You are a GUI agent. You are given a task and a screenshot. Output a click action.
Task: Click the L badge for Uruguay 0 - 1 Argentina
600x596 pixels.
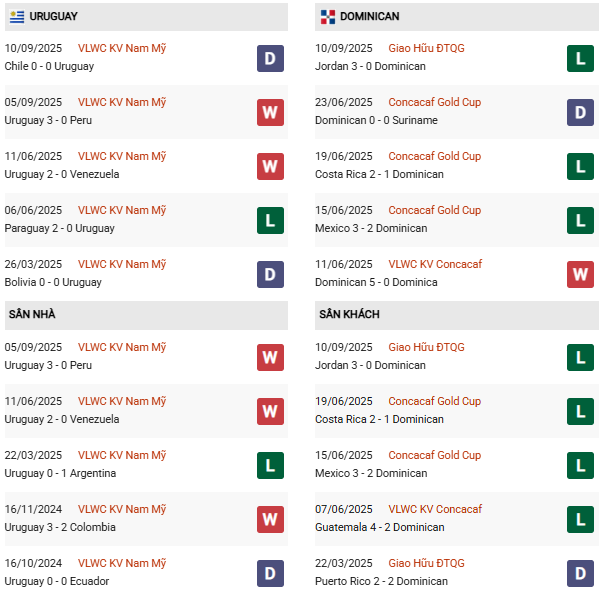(x=270, y=465)
